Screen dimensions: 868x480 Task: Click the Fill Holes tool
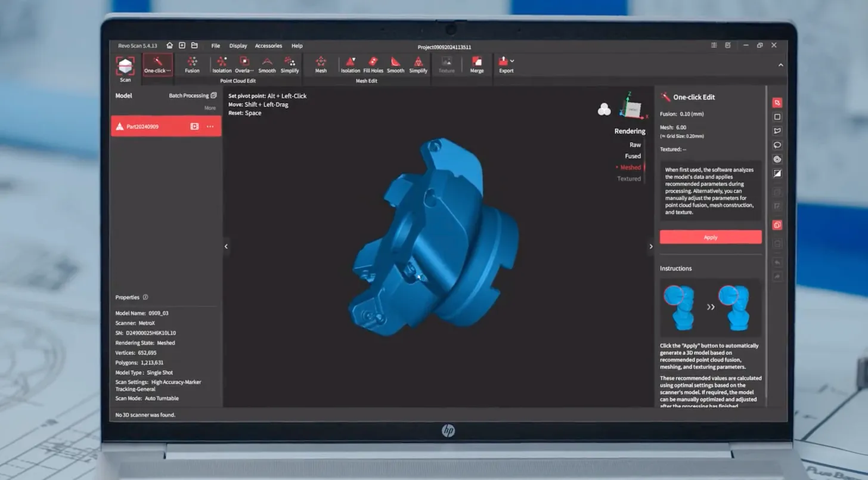pyautogui.click(x=373, y=64)
